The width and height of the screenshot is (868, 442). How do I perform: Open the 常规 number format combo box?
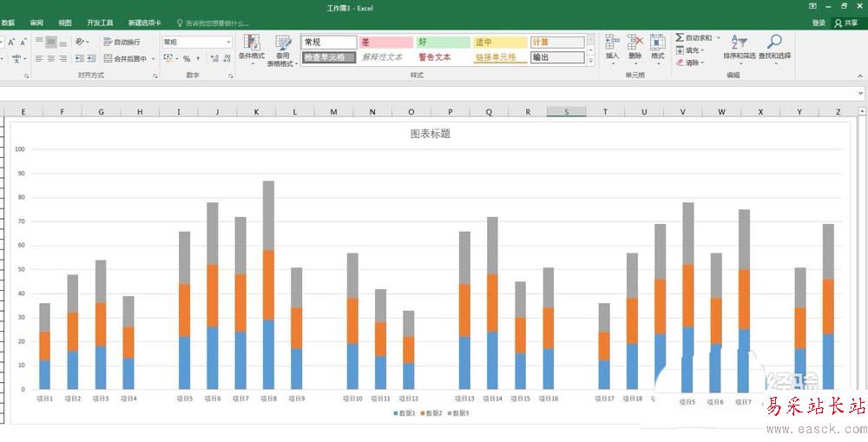pos(197,42)
